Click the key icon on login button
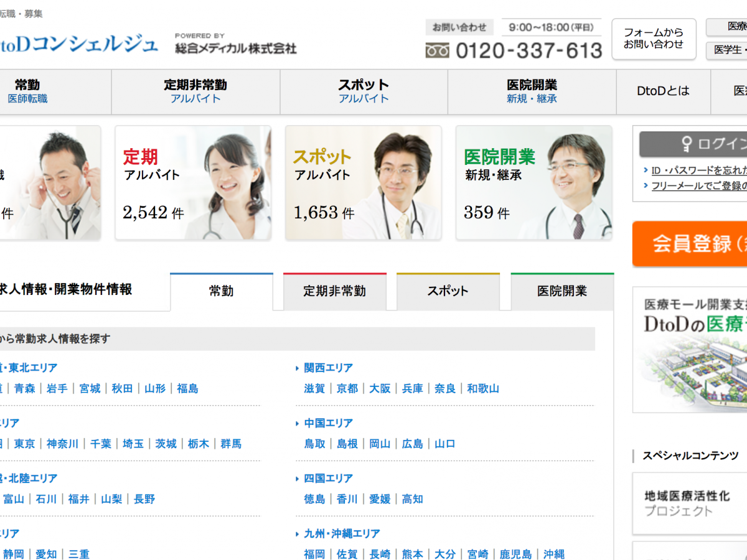The image size is (747, 560). click(x=687, y=144)
